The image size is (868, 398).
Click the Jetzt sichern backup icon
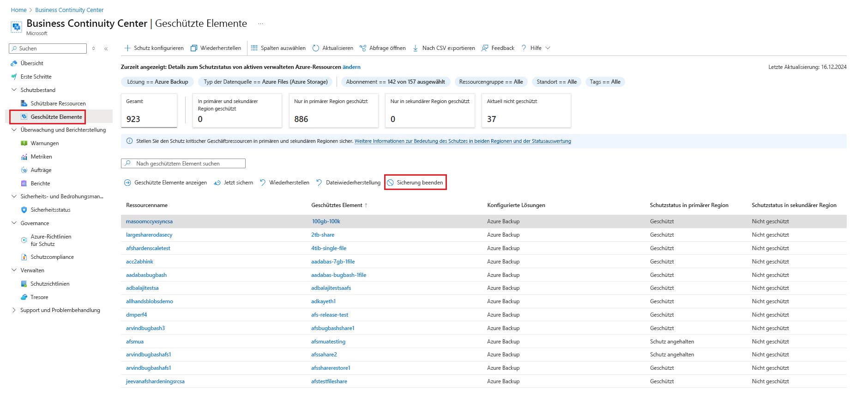[x=217, y=183]
